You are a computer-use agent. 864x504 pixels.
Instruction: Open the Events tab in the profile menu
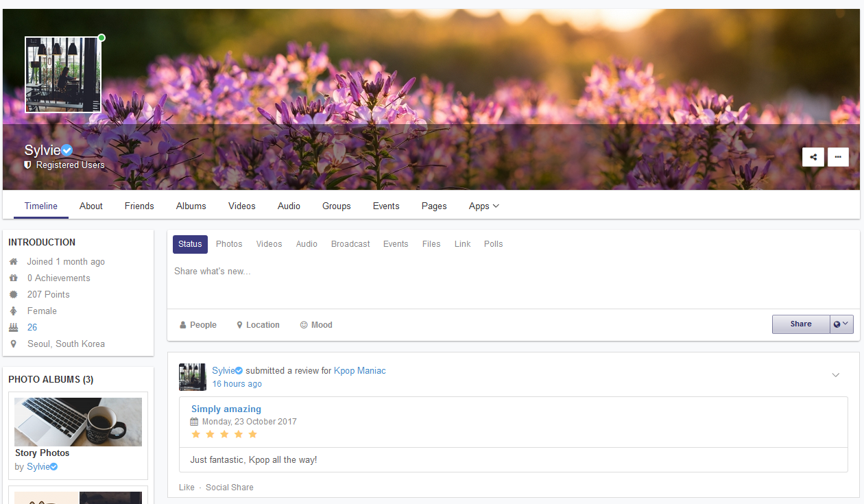pyautogui.click(x=386, y=206)
